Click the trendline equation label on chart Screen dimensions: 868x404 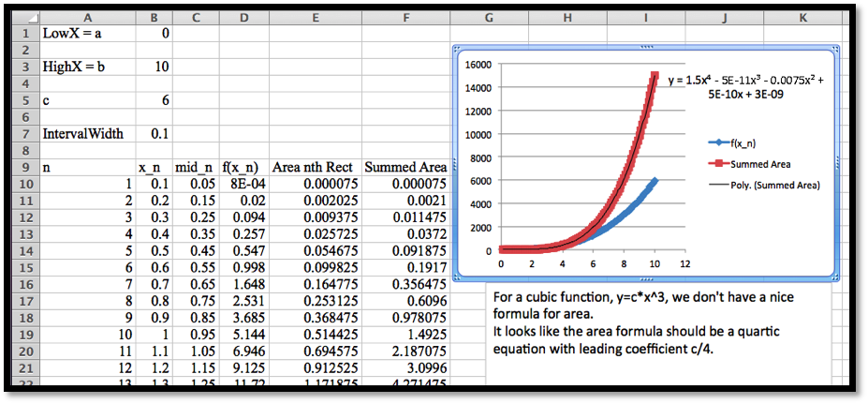[x=745, y=87]
